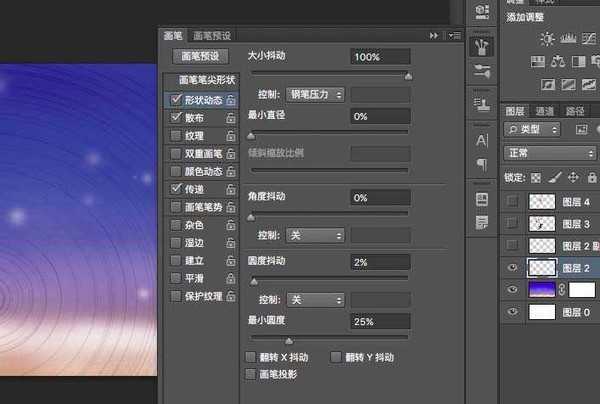Add Threshold adjustment icon
The width and height of the screenshot is (600, 404).
(589, 84)
